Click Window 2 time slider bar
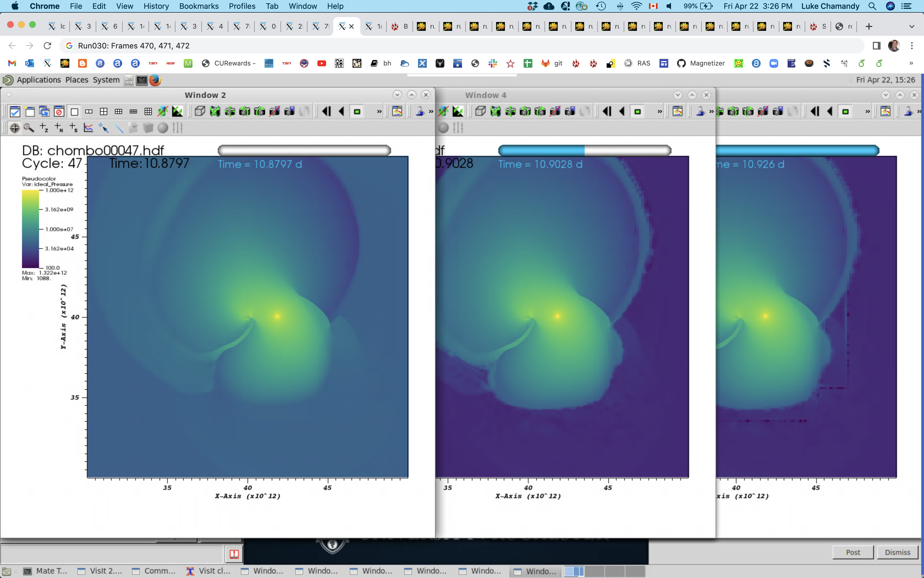Viewport: 924px width, 578px height. click(304, 150)
